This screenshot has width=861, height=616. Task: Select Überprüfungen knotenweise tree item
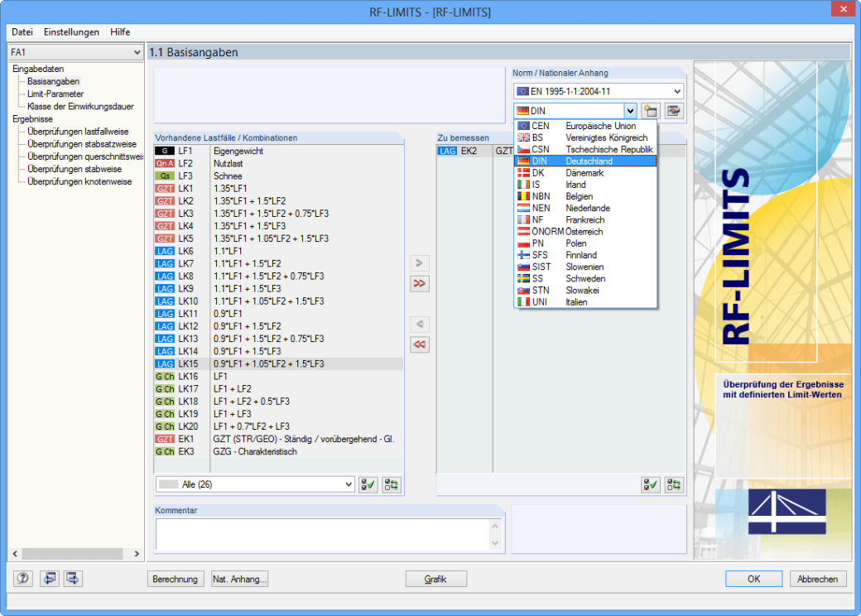tap(79, 181)
